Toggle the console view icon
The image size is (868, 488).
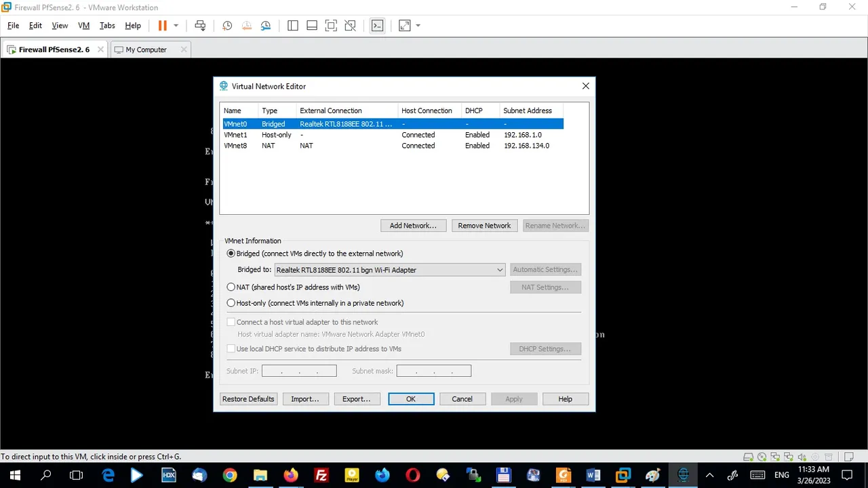378,26
